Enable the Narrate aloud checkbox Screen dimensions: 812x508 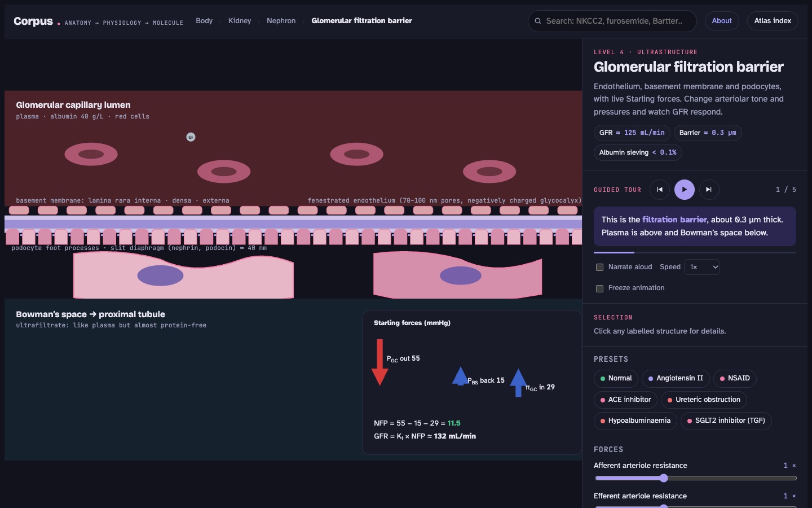[600, 267]
